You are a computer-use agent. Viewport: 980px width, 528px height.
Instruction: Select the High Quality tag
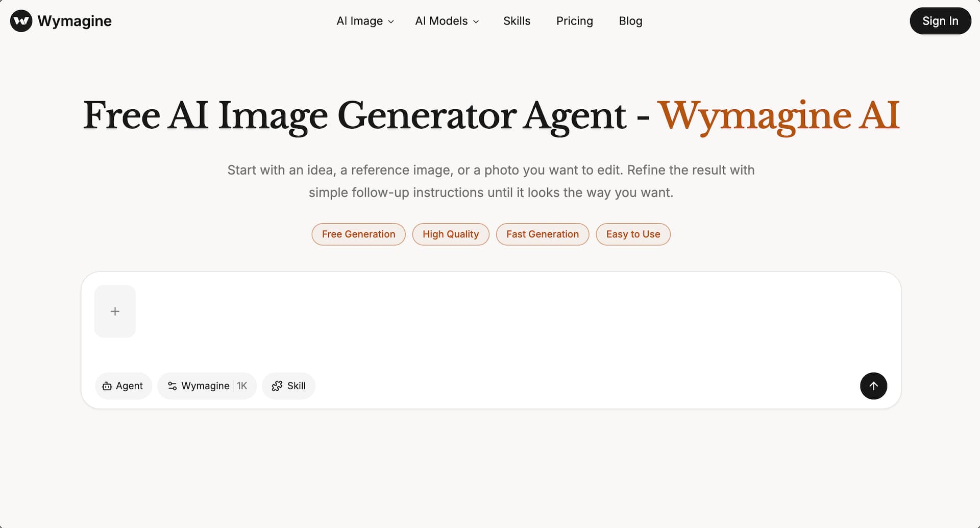point(451,234)
